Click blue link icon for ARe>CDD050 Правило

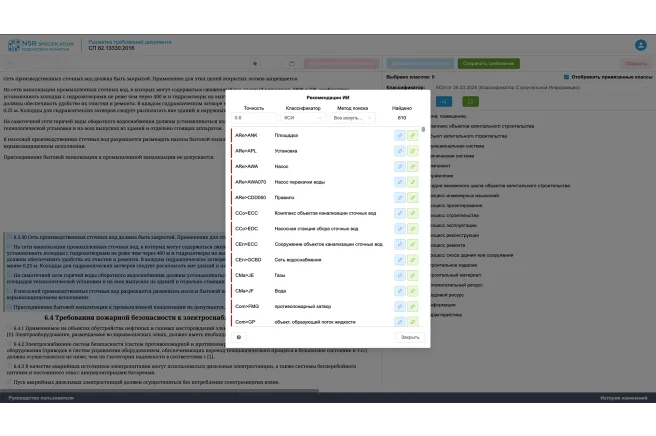point(400,196)
